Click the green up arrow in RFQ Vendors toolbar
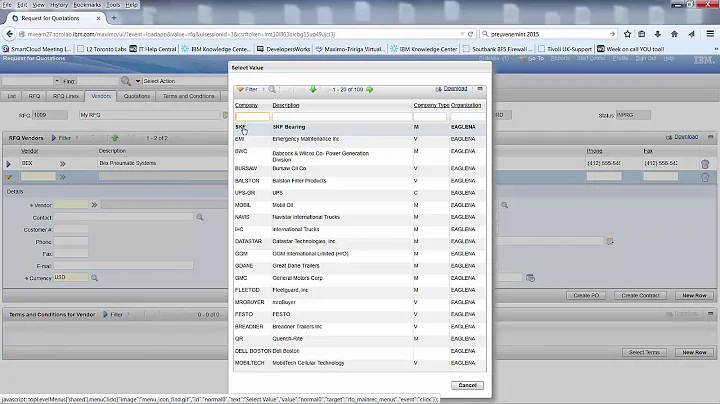 115,138
